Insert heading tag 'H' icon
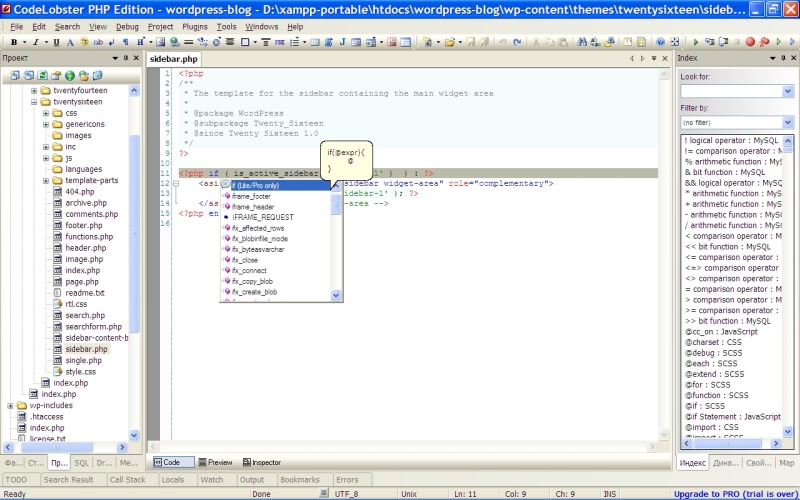The image size is (800, 500). click(140, 42)
